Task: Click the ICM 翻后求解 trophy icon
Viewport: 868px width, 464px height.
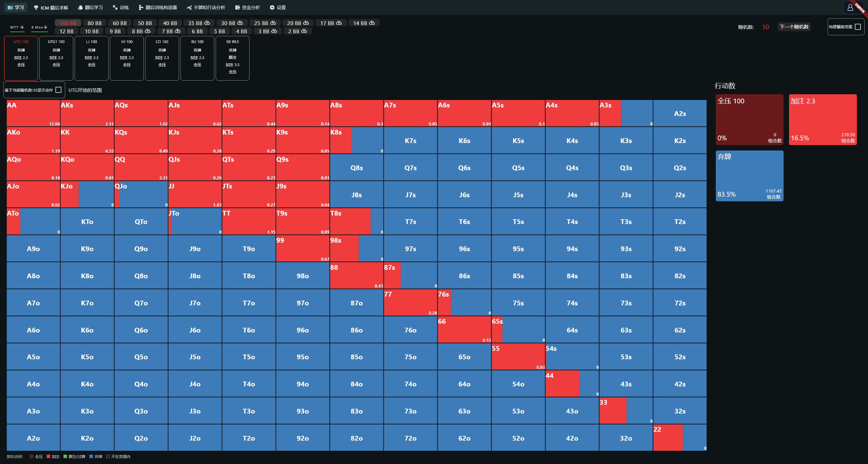Action: click(x=36, y=7)
